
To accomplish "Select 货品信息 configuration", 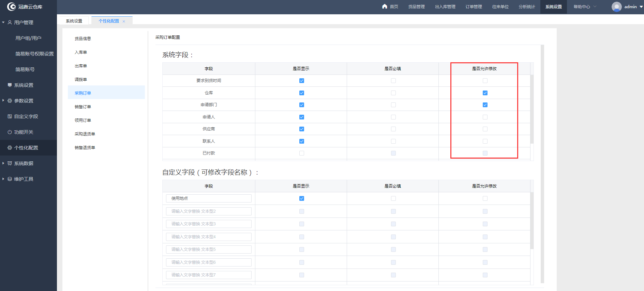I will [x=106, y=38].
